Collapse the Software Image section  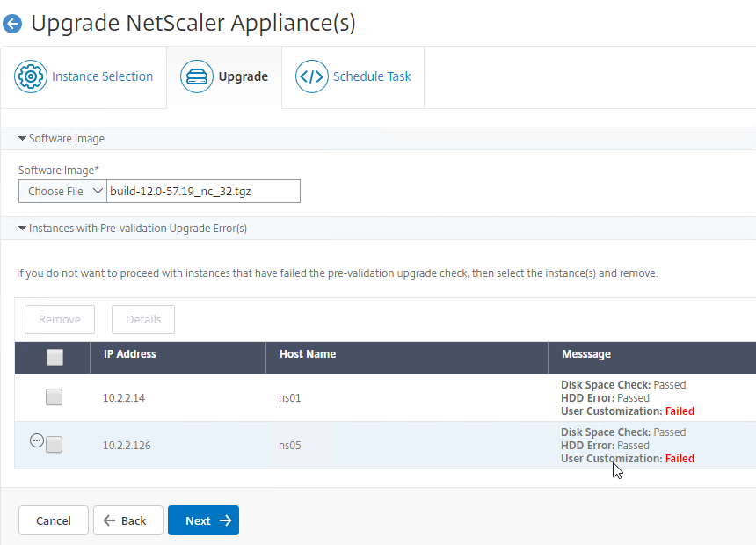(62, 138)
